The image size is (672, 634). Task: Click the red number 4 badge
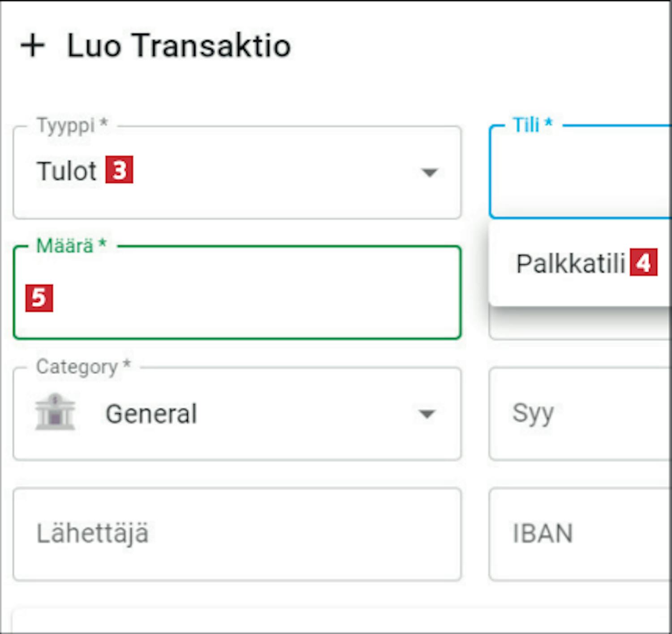pos(643,262)
